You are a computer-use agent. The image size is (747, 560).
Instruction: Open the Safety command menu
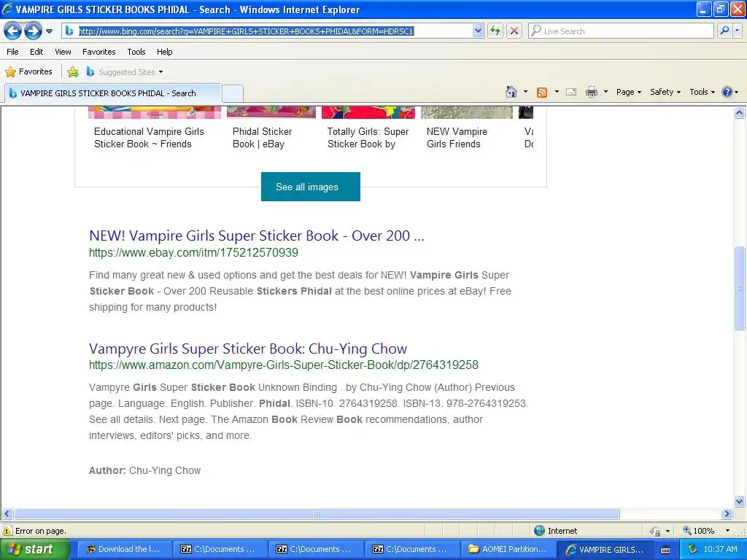[x=665, y=92]
